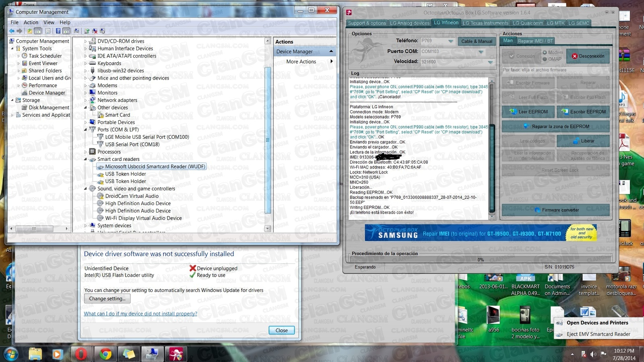644x362 pixels.
Task: Select USB Serial Port (COM18) device
Action: tap(132, 144)
